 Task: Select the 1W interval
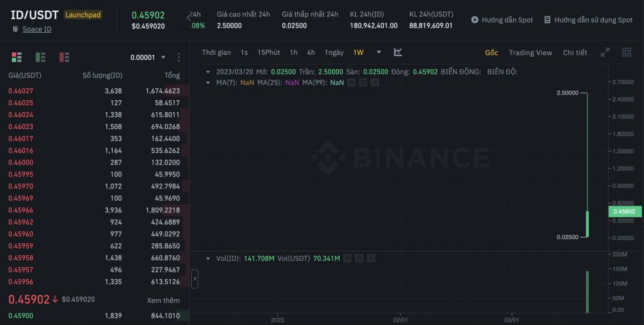click(x=358, y=52)
